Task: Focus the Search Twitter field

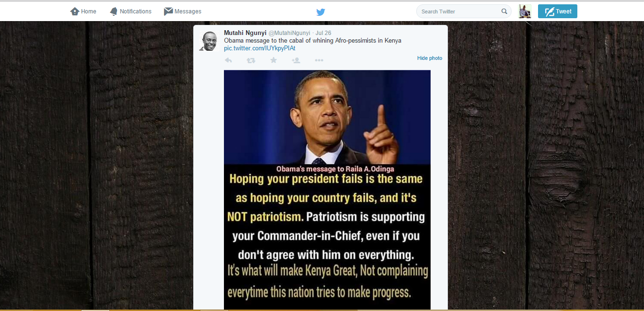Action: click(x=464, y=12)
